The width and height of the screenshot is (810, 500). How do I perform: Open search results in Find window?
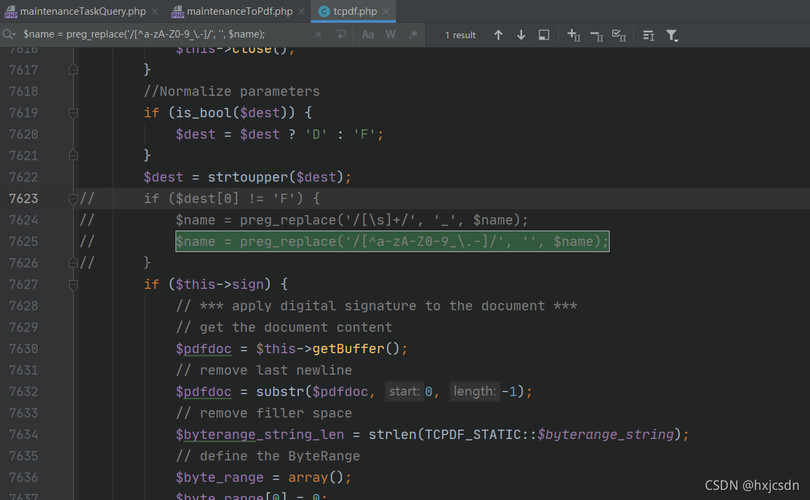648,35
